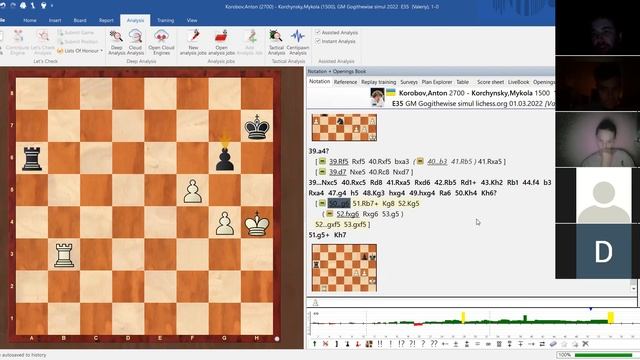Run Tactical Analysis
Screen dimensions: 640x360
(276, 42)
